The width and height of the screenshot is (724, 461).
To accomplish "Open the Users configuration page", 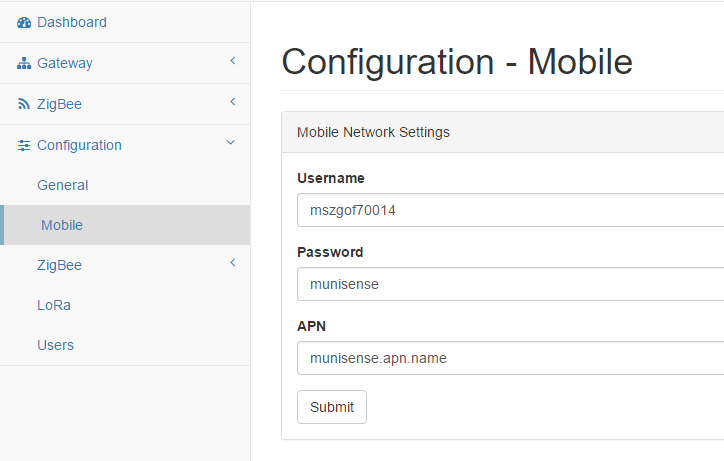I will click(56, 345).
